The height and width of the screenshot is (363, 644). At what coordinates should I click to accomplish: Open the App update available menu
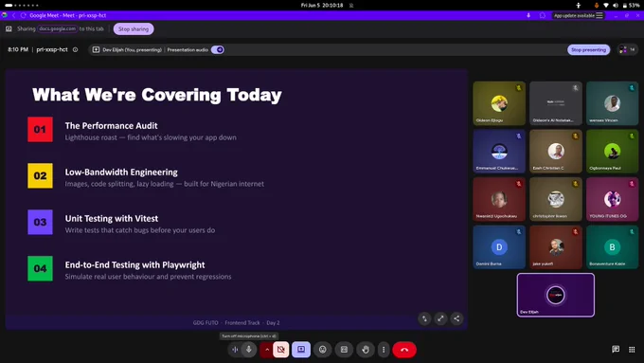pyautogui.click(x=579, y=15)
